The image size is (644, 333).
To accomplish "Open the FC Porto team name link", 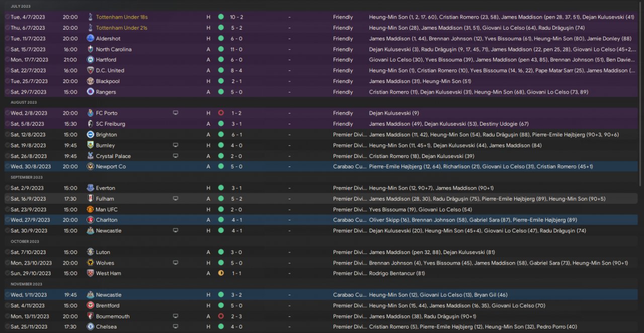I will click(107, 113).
